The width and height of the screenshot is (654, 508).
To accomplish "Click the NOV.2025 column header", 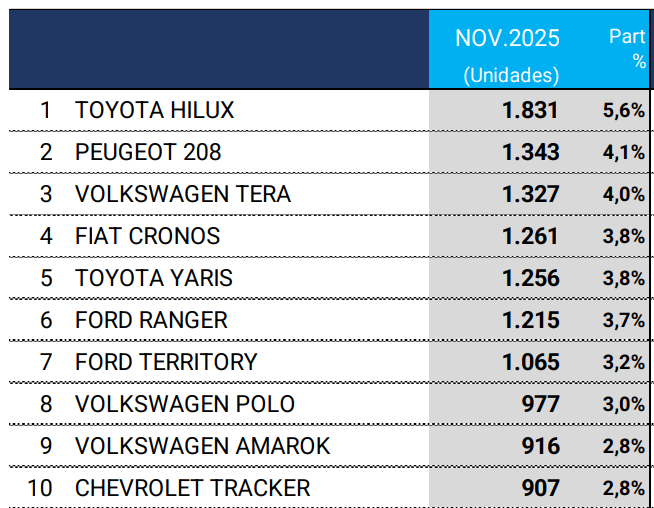I will pyautogui.click(x=508, y=39).
